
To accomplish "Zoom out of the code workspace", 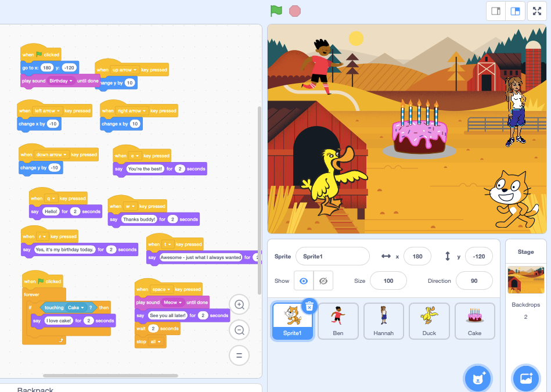I will pos(239,330).
